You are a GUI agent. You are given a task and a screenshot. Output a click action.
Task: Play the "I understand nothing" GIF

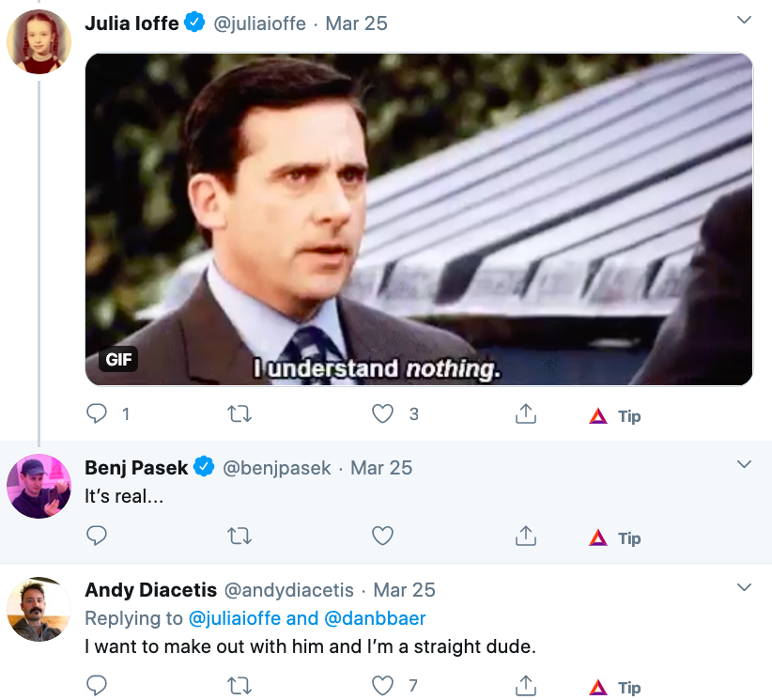pyautogui.click(x=419, y=219)
